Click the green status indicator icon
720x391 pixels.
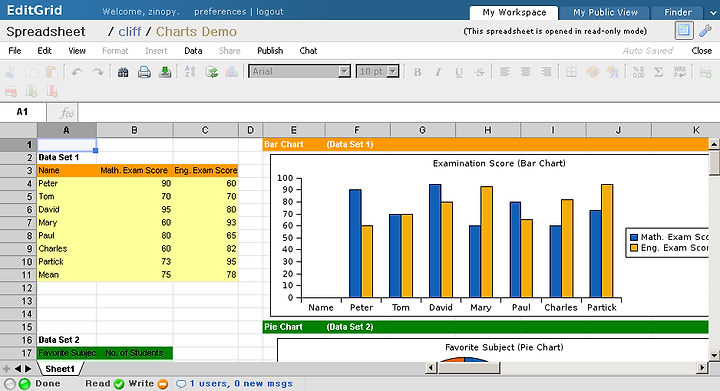[x=25, y=384]
